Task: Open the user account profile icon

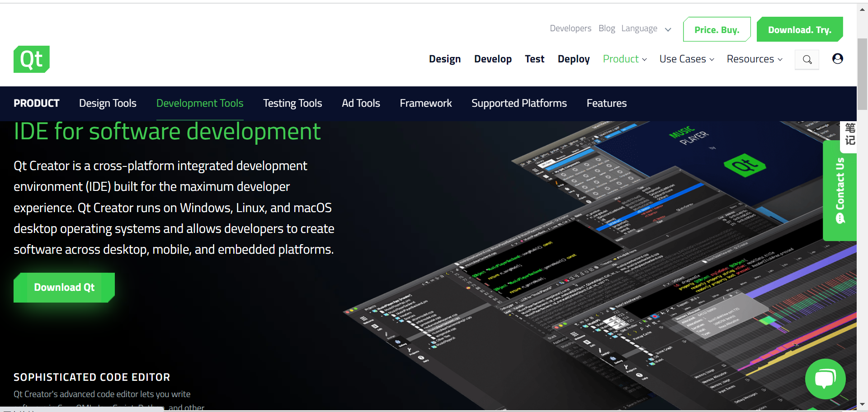Action: 838,59
